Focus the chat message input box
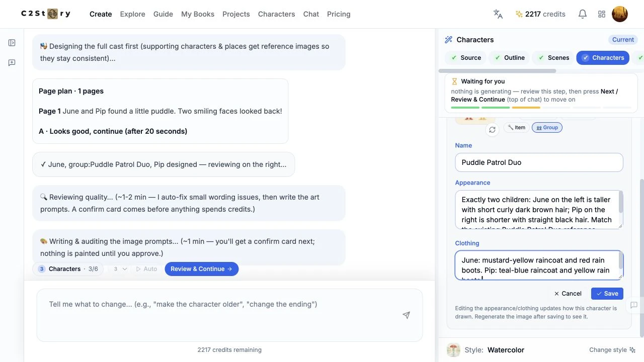The image size is (644, 362). pyautogui.click(x=229, y=315)
